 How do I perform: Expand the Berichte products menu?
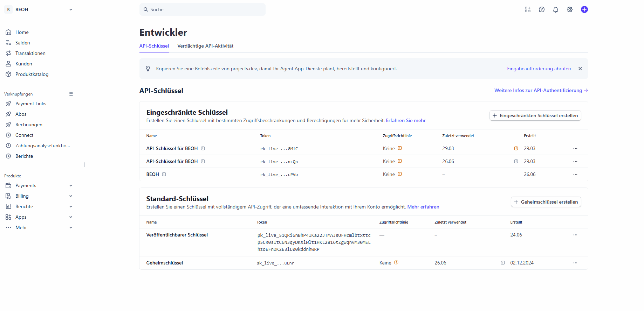(39, 206)
